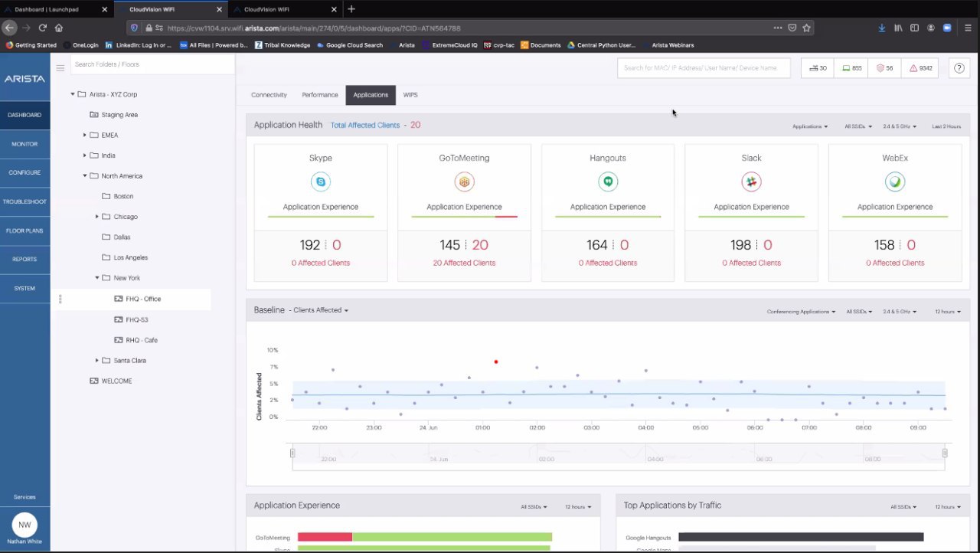
Task: Open the NW user avatar
Action: pyautogui.click(x=24, y=525)
